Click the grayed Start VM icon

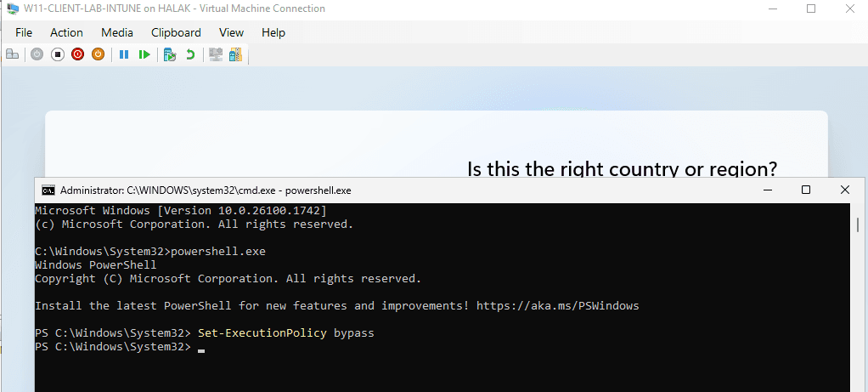(37, 54)
